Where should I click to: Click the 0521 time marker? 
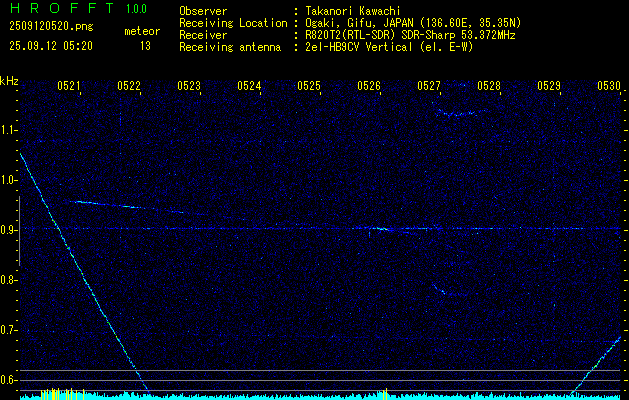click(69, 86)
